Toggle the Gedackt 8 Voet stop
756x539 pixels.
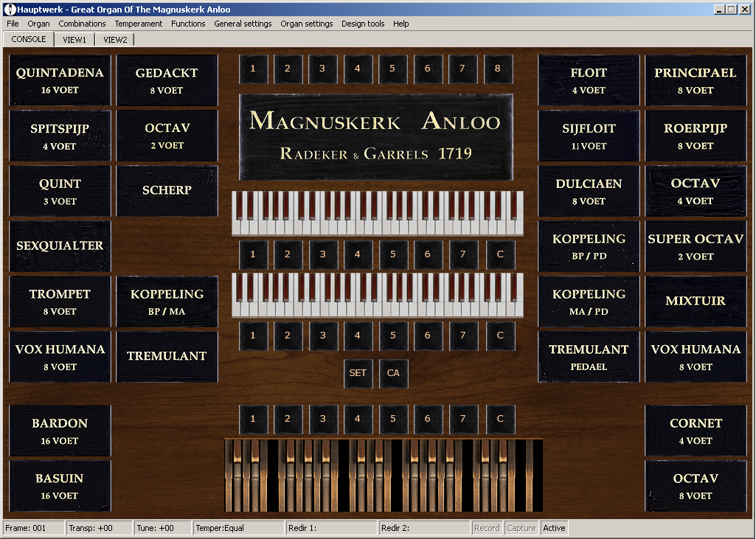[167, 80]
